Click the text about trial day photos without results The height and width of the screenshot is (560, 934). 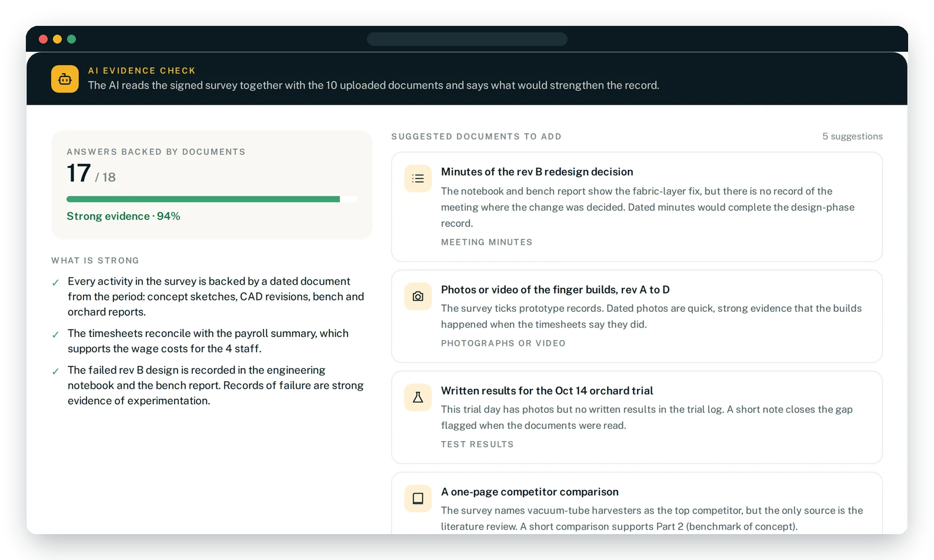pos(646,417)
